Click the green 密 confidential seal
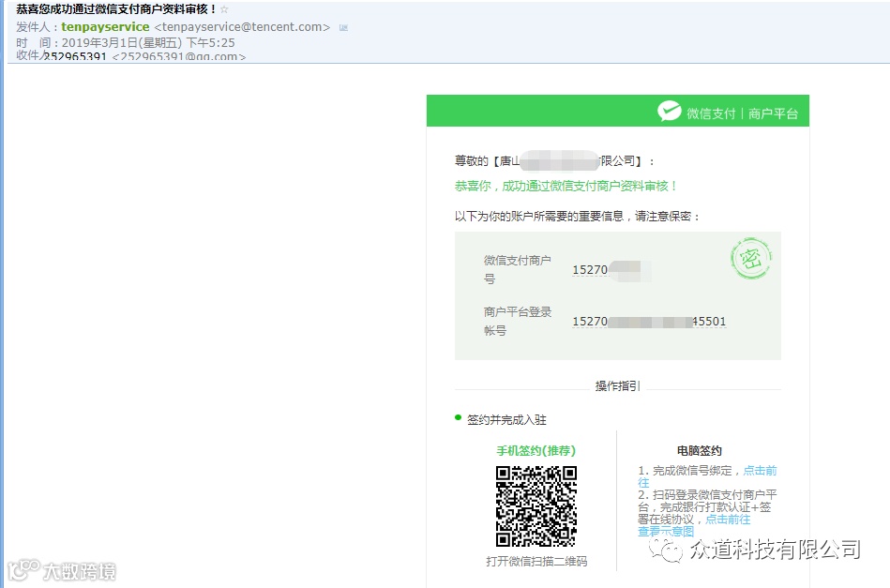The image size is (890, 588). tap(751, 259)
